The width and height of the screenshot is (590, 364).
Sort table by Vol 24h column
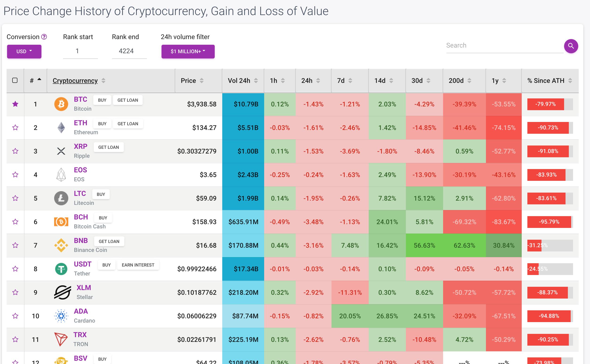tap(243, 81)
